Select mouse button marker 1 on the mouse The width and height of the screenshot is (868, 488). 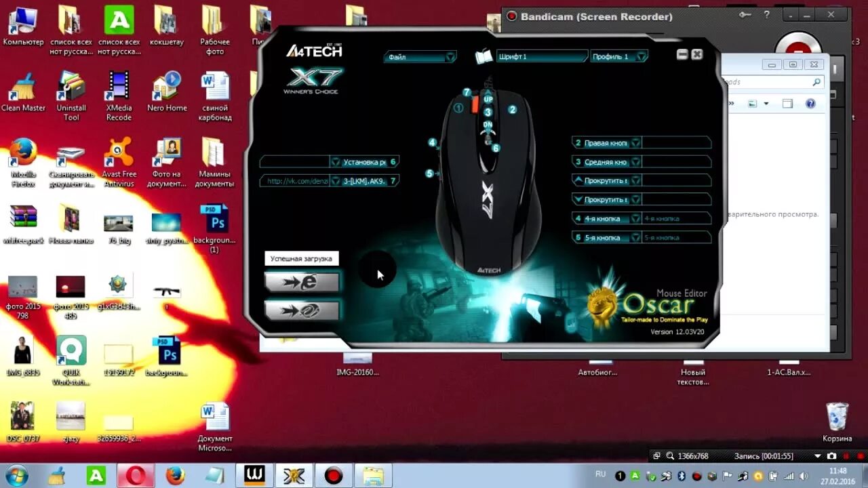458,108
